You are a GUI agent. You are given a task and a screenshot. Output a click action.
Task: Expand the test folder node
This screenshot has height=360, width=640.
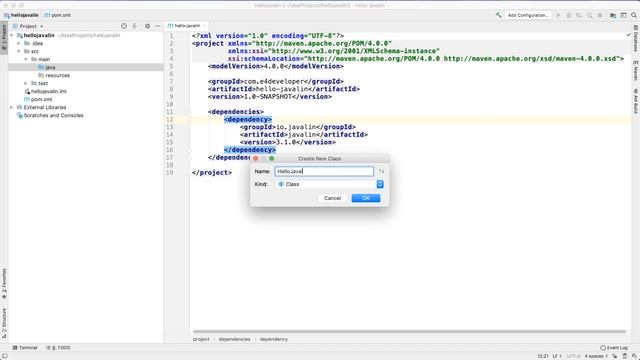26,83
